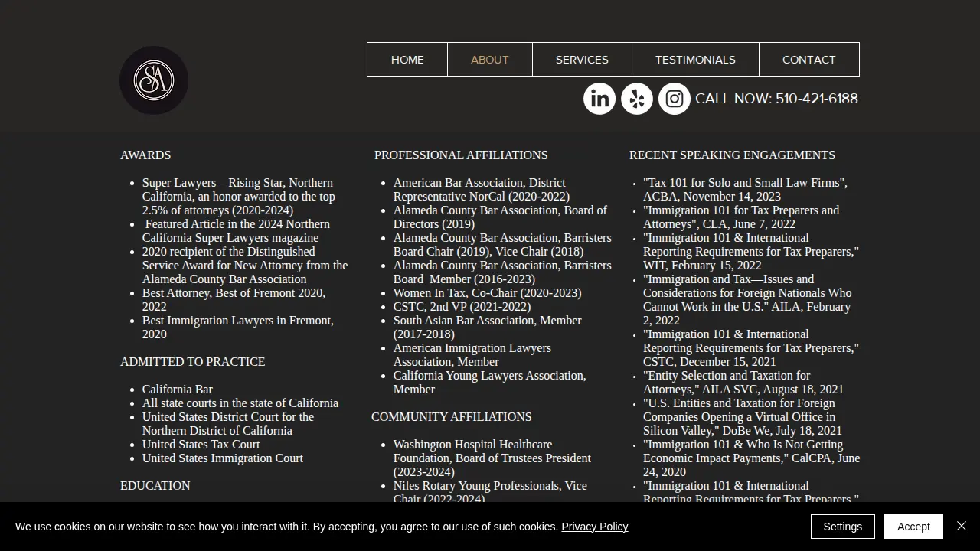Click the Awards heading
980x551 pixels.
tap(145, 155)
